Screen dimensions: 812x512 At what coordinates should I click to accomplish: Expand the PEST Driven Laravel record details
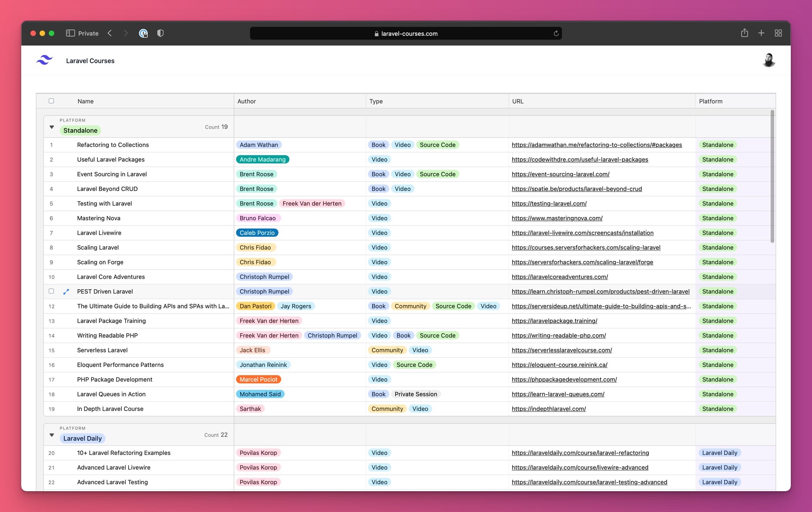[x=66, y=291]
